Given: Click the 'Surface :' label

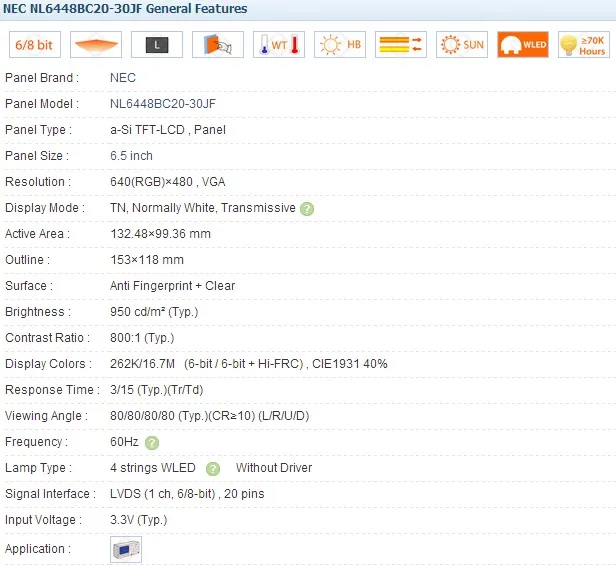Looking at the screenshot, I should pos(29,286).
